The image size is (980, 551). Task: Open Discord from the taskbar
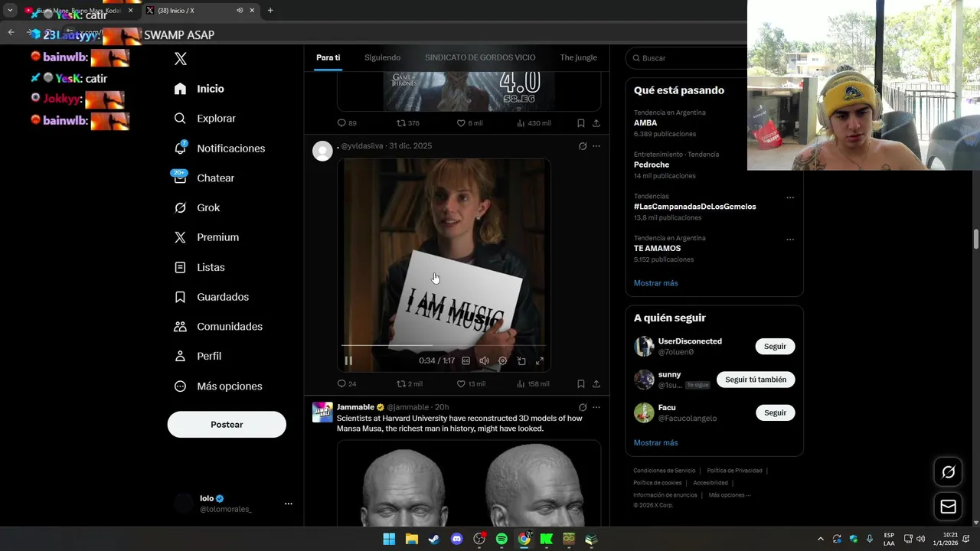[457, 539]
